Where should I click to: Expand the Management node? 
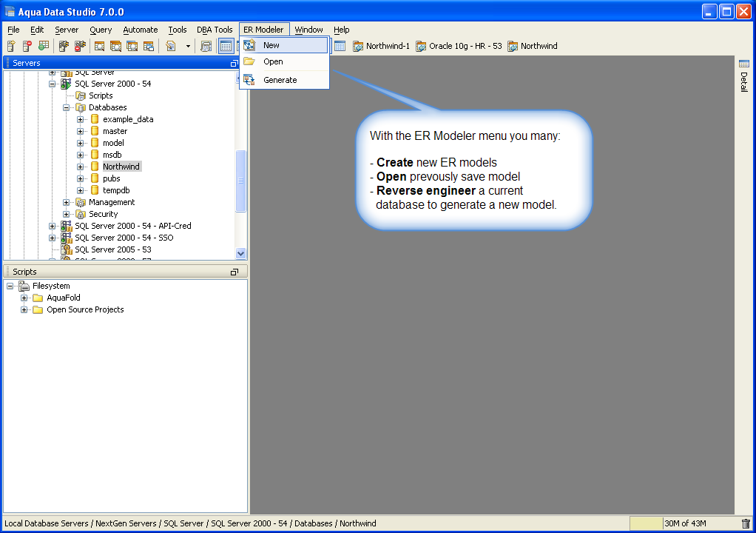[66, 202]
